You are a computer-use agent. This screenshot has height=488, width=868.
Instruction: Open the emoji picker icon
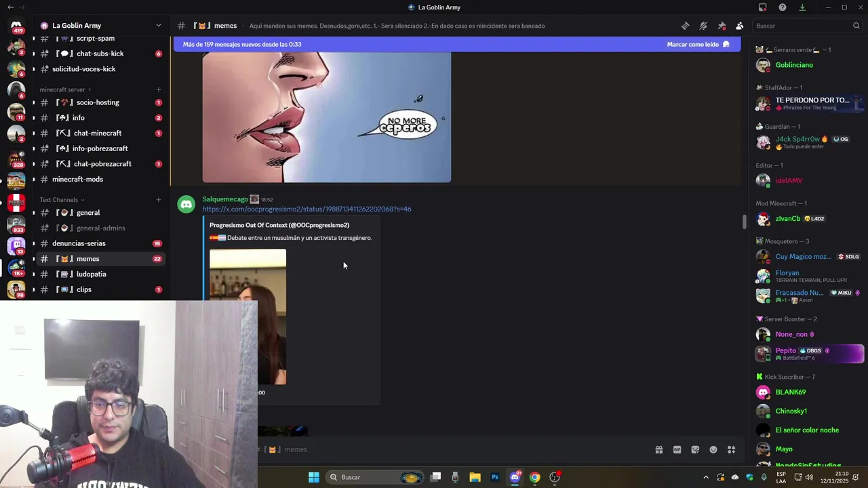713,449
